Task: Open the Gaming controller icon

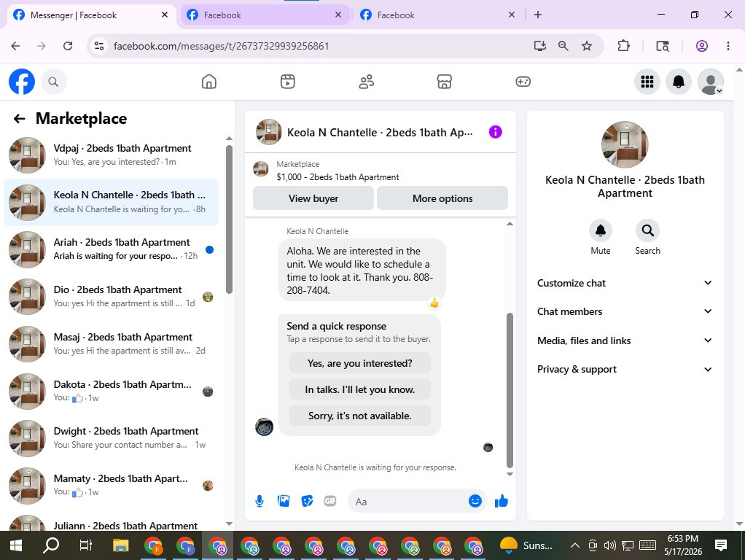Action: 523,82
